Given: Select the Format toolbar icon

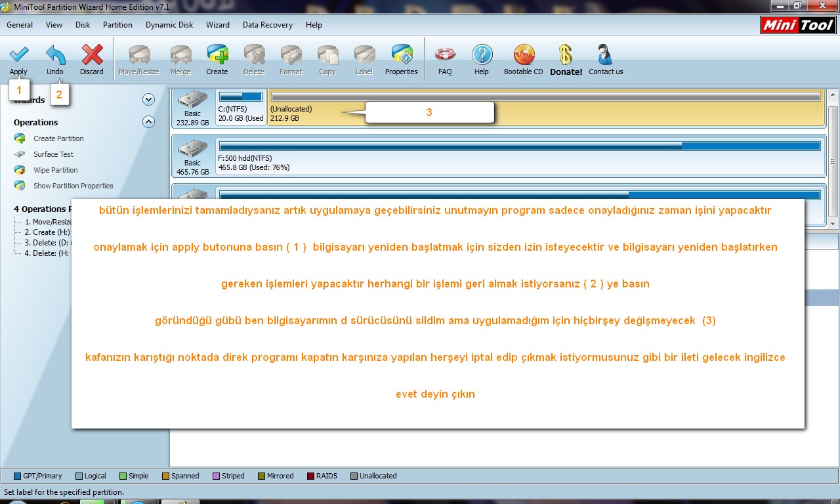Looking at the screenshot, I should point(291,60).
